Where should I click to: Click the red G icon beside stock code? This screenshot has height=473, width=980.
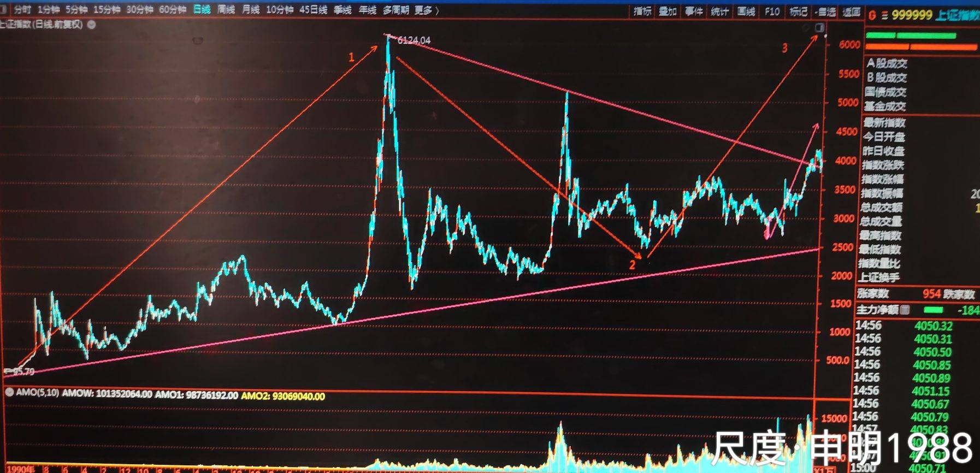[x=872, y=15]
